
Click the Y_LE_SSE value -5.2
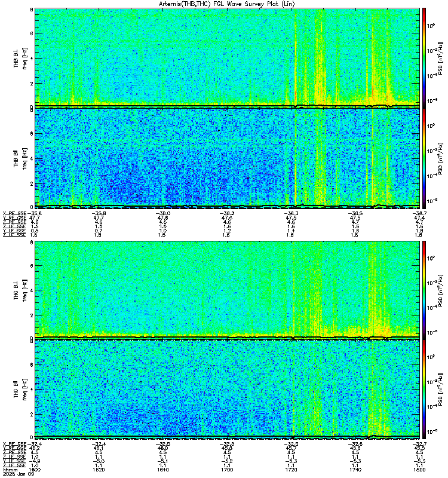pyautogui.click(x=227, y=461)
